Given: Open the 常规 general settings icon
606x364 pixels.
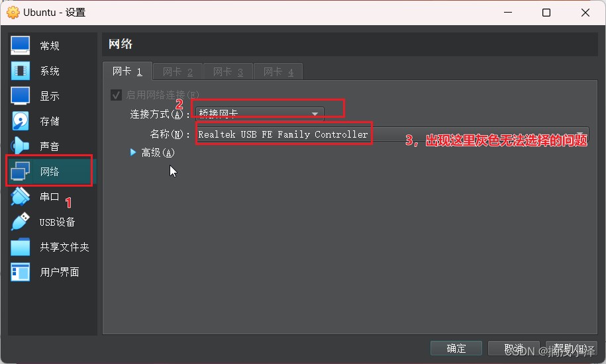Looking at the screenshot, I should click(20, 46).
